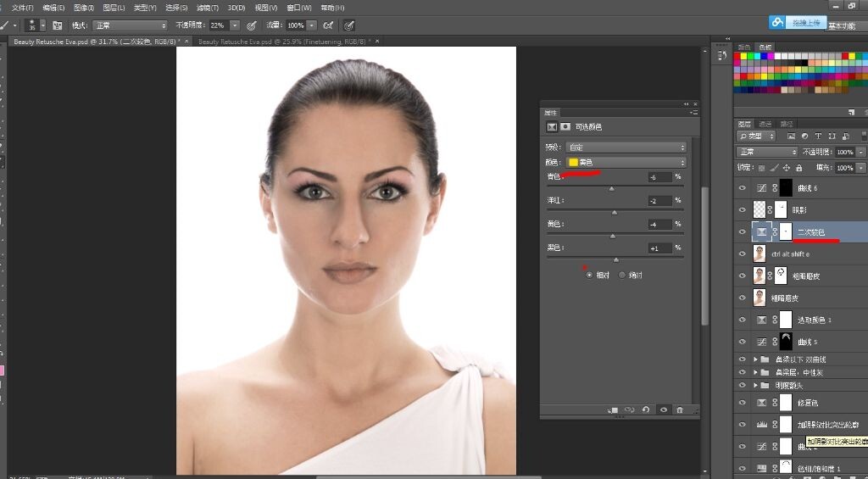The width and height of the screenshot is (868, 479).
Task: Click the lock all padlock icon
Action: point(798,167)
